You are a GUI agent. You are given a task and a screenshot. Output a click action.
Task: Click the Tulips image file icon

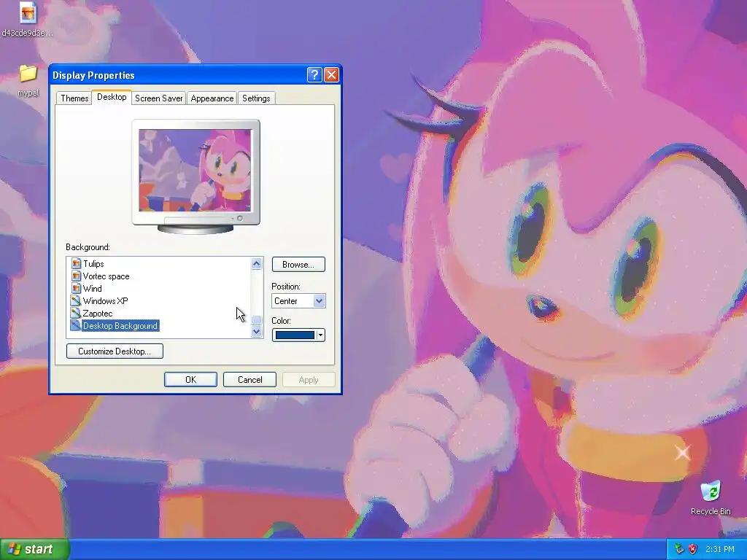[76, 263]
